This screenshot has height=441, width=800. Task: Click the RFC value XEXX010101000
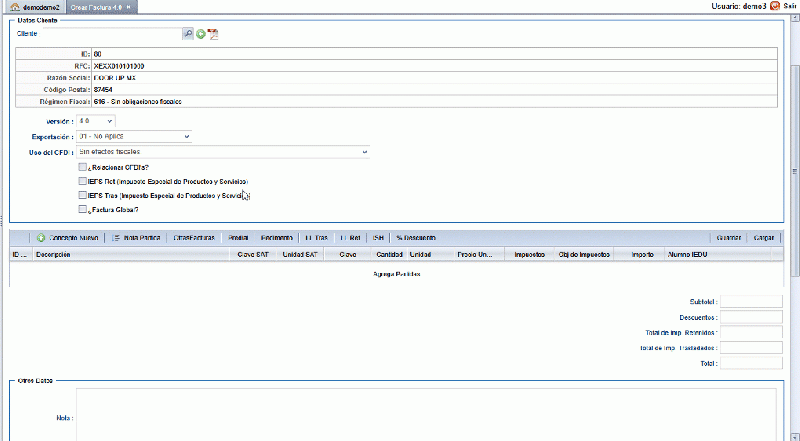point(119,66)
